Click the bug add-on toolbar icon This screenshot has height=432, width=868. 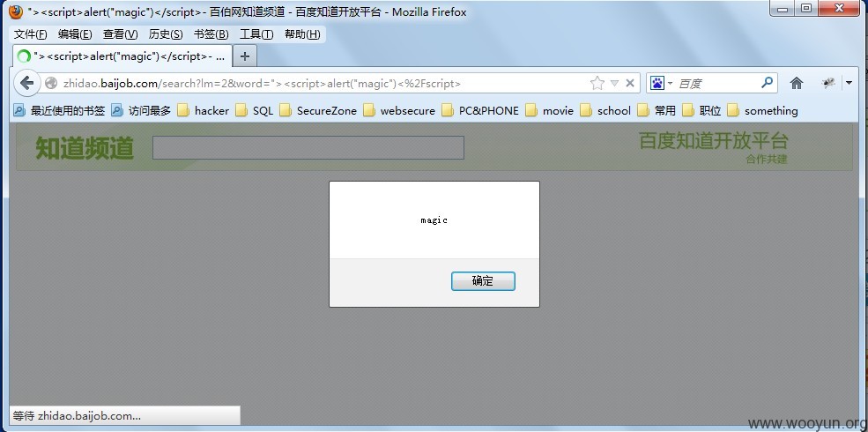pos(828,84)
